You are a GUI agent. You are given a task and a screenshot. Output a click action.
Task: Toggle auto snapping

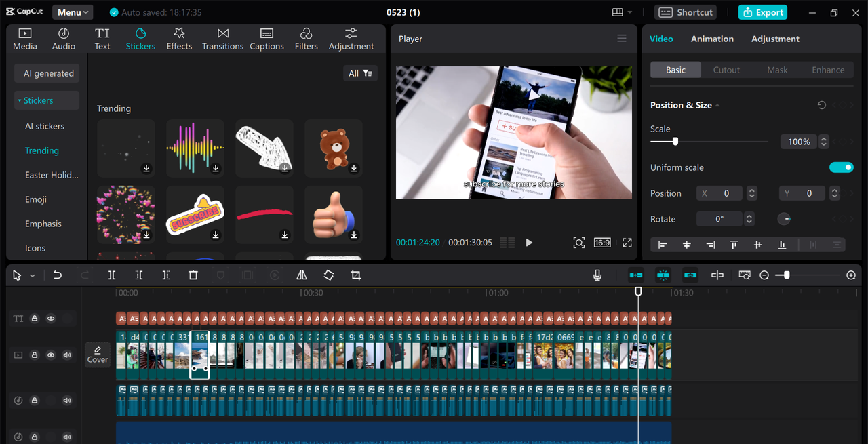pos(663,275)
